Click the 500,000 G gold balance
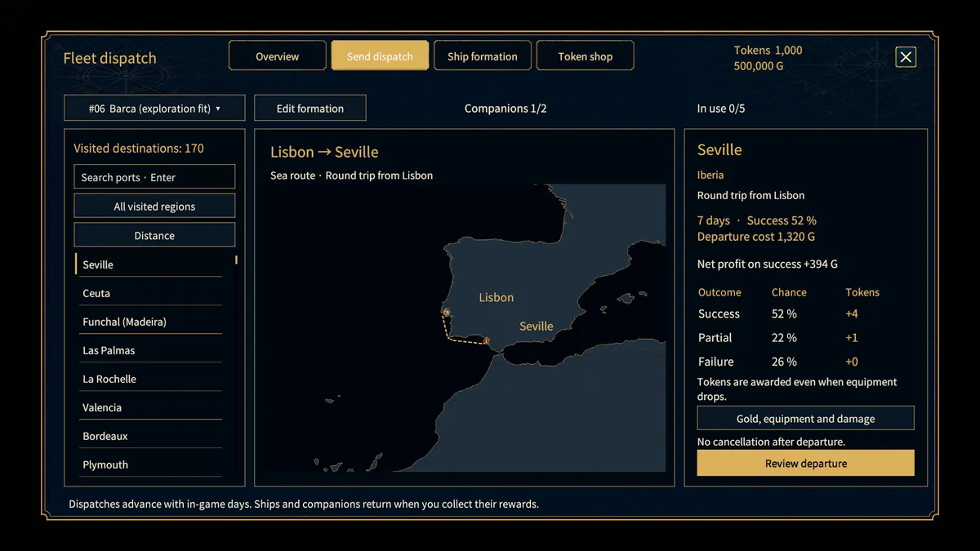The image size is (980, 551). (x=759, y=65)
